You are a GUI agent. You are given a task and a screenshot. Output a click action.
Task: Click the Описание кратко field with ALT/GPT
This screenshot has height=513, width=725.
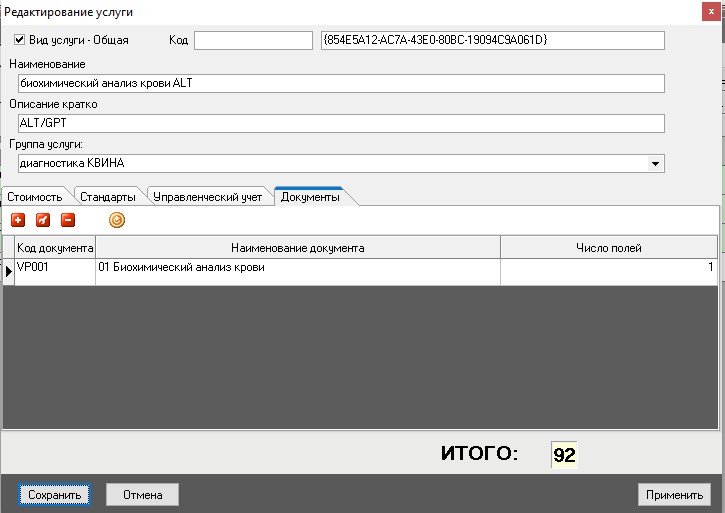341,124
